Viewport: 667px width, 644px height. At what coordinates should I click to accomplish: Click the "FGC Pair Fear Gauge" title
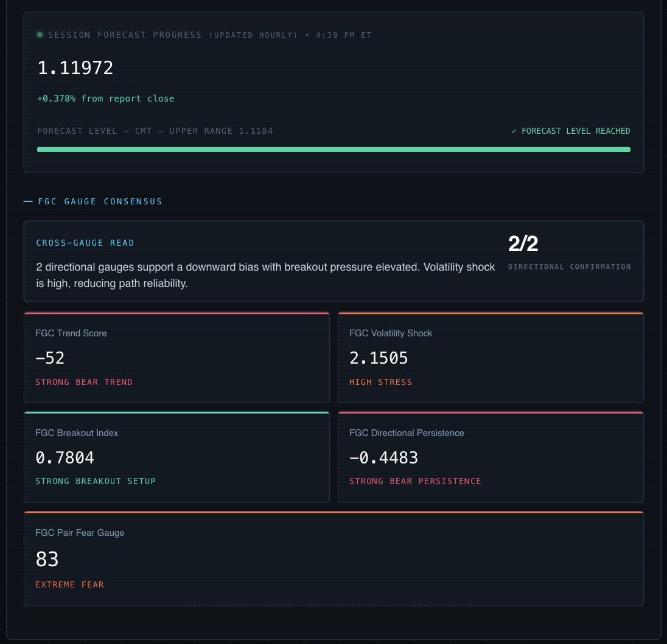pyautogui.click(x=80, y=533)
